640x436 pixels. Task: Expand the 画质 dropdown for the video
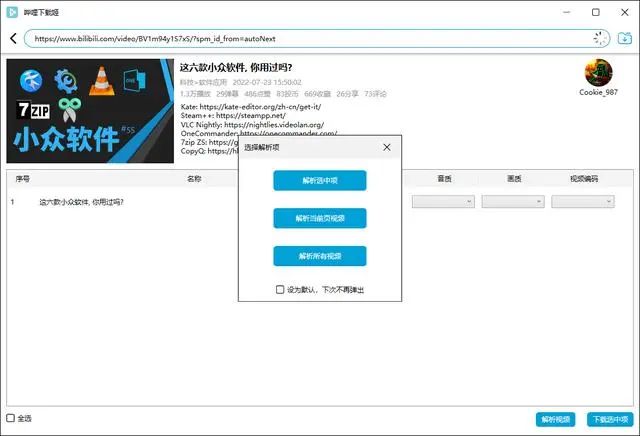[x=513, y=202]
